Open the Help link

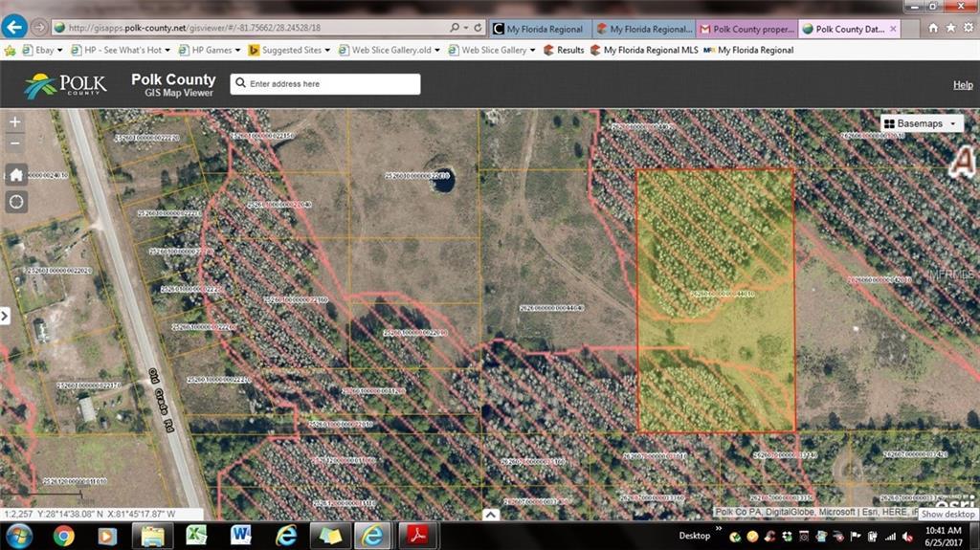click(963, 85)
